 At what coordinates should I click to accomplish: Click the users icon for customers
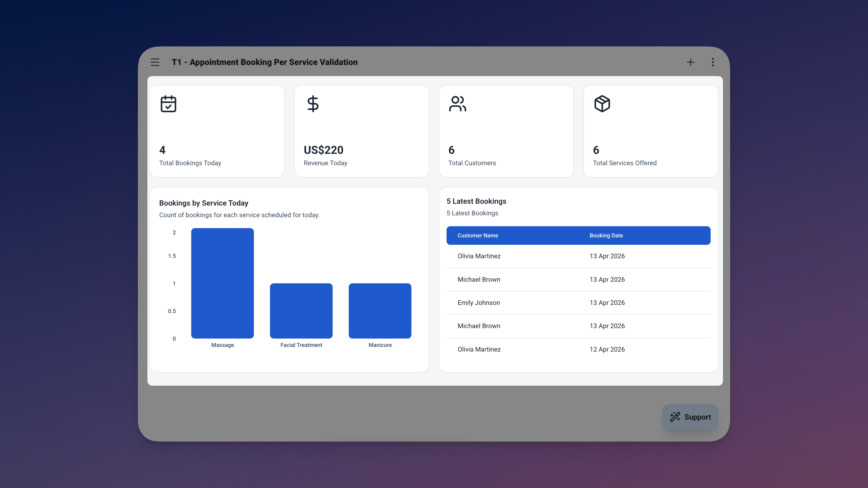point(457,104)
